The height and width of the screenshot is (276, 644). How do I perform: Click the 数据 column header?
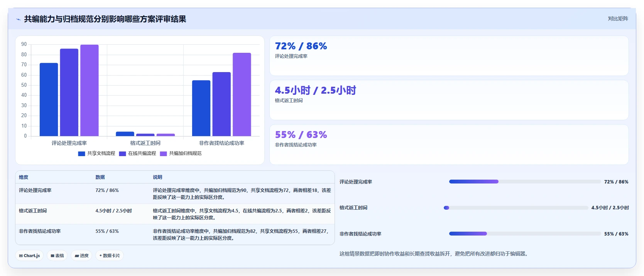click(x=100, y=177)
